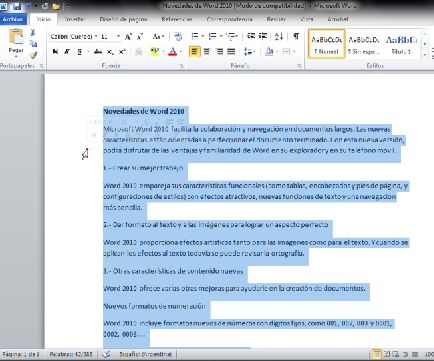Apply text effects with the glowing A icon
This screenshot has width=434, height=361.
tap(139, 52)
